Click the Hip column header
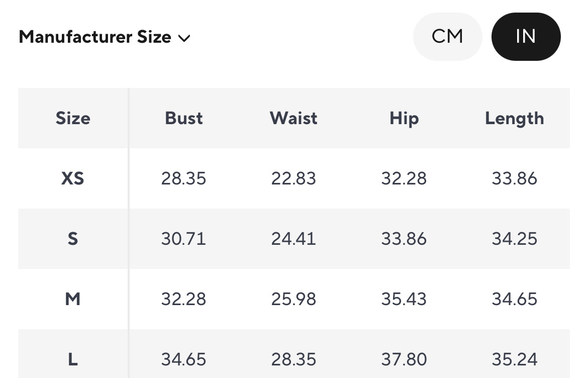This screenshot has width=588, height=378. pyautogui.click(x=404, y=118)
